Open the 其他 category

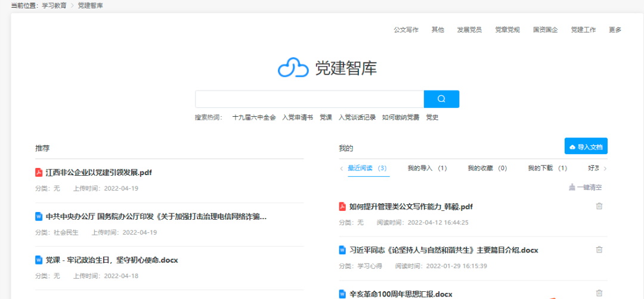[x=438, y=30]
